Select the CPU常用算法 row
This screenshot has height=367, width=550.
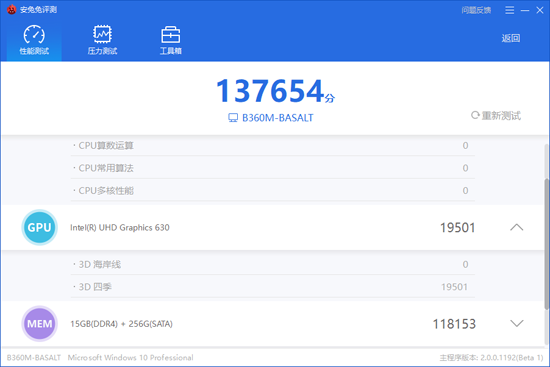273,168
